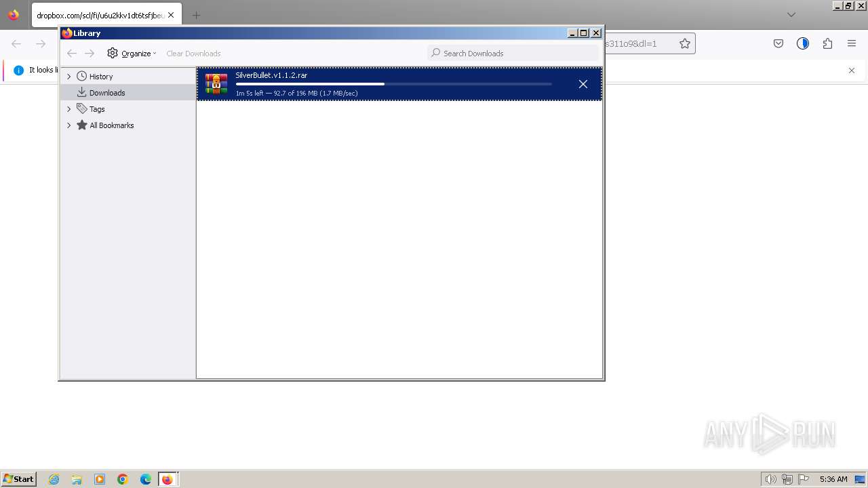
Task: Click Firefox forward navigation arrow
Action: pyautogui.click(x=41, y=43)
